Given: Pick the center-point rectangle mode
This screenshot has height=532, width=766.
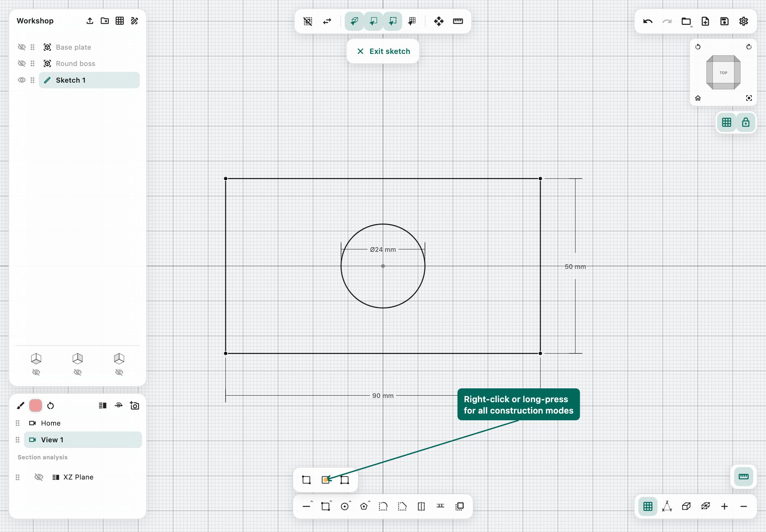Looking at the screenshot, I should [x=326, y=480].
